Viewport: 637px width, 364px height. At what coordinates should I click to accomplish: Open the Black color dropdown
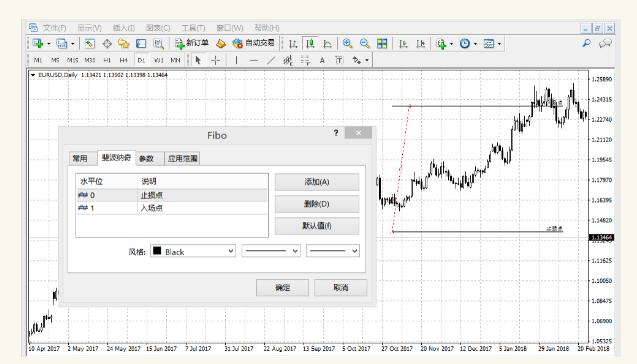193,251
